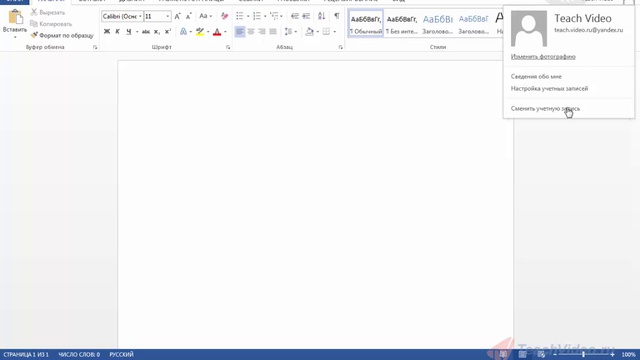Toggle underline (Ч) formatting
The height and width of the screenshot is (360, 640).
[x=129, y=31]
